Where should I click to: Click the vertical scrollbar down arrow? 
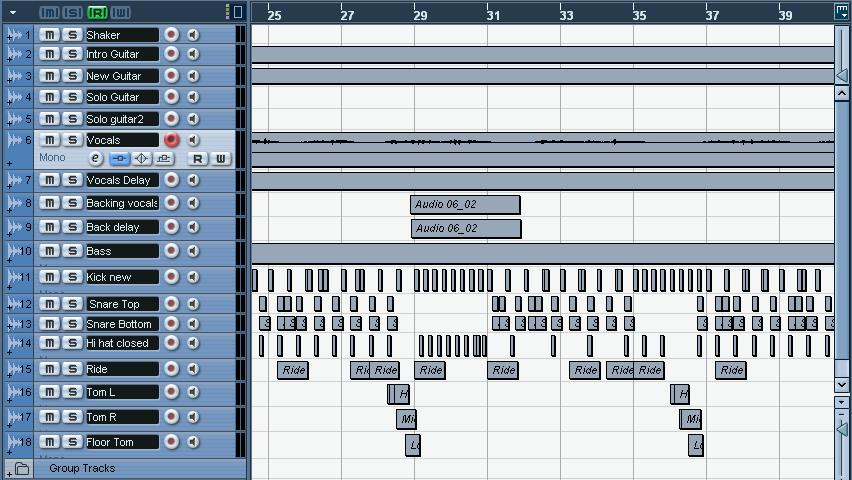(x=842, y=385)
